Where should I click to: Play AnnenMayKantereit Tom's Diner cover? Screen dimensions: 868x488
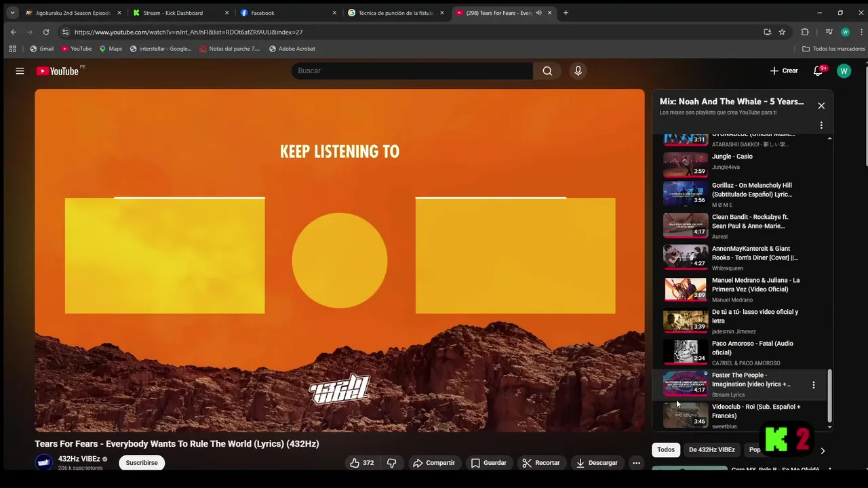tap(740, 257)
